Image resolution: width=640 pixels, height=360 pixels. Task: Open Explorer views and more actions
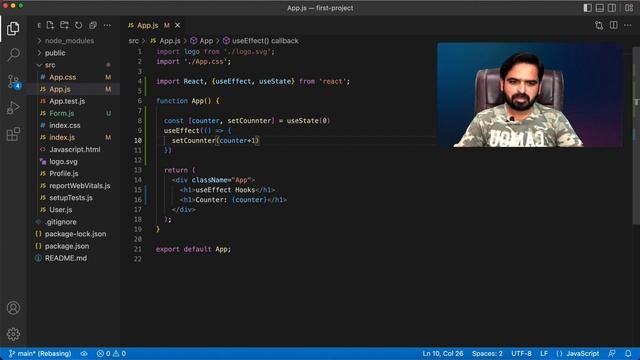pos(107,25)
